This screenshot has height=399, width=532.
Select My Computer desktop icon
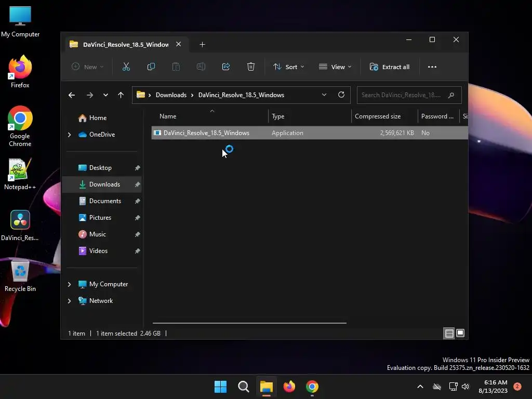click(x=20, y=21)
